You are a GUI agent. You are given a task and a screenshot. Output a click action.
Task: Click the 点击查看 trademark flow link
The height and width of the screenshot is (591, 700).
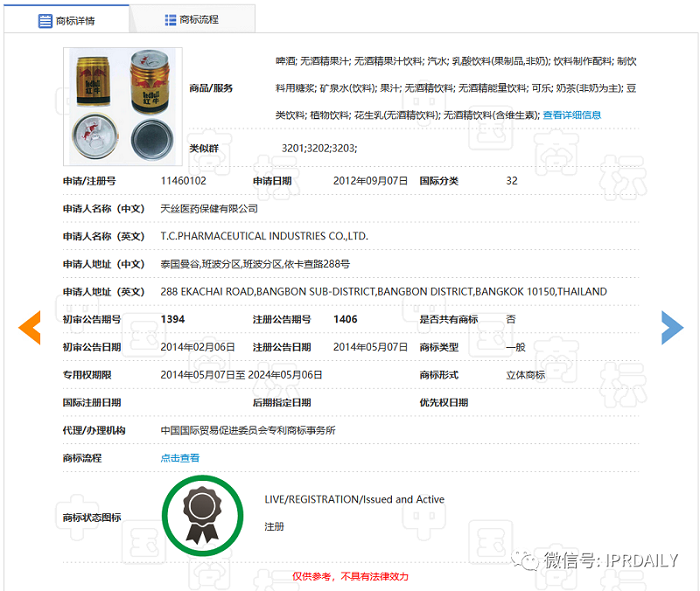pos(180,458)
